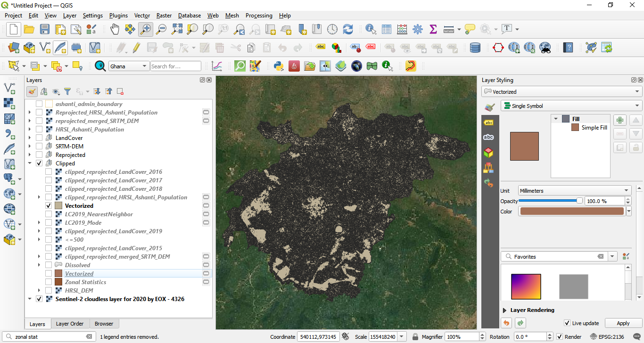Open the Millimeters unit dropdown
This screenshot has width=644, height=343.
pyautogui.click(x=575, y=191)
